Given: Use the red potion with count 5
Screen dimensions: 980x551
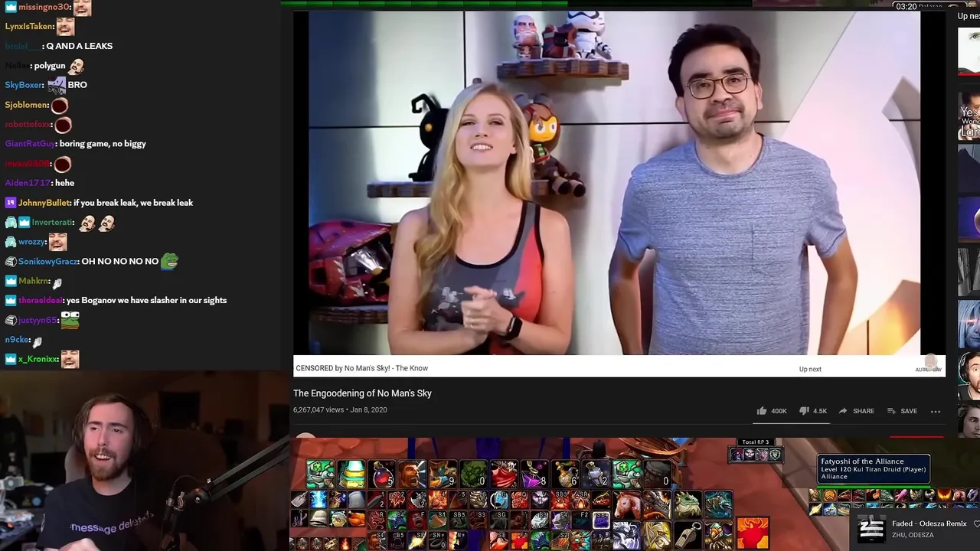Looking at the screenshot, I should click(381, 474).
